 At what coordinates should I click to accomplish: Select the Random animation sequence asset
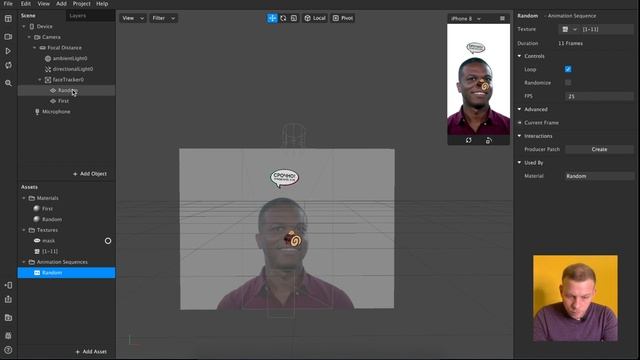click(67, 273)
